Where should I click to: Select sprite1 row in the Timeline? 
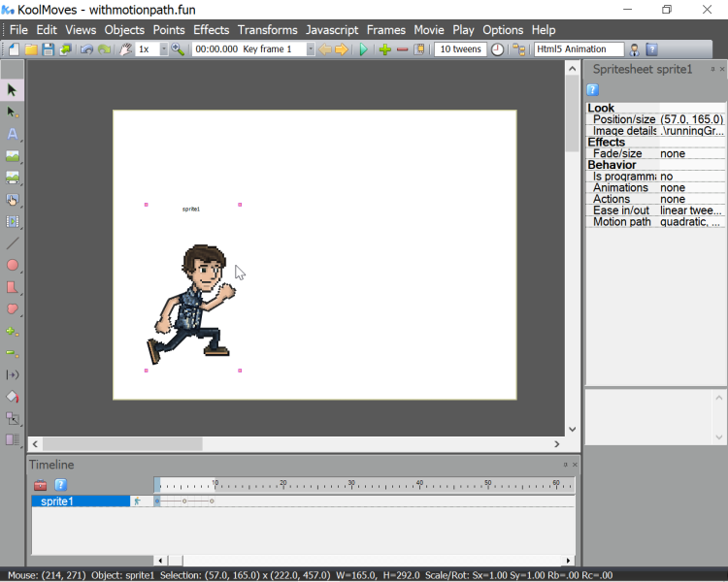point(81,501)
